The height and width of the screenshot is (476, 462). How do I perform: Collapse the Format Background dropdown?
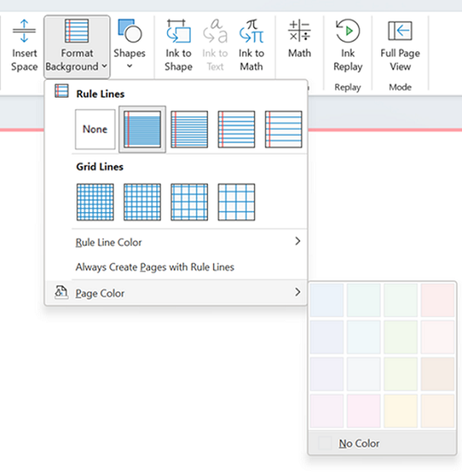pyautogui.click(x=76, y=47)
